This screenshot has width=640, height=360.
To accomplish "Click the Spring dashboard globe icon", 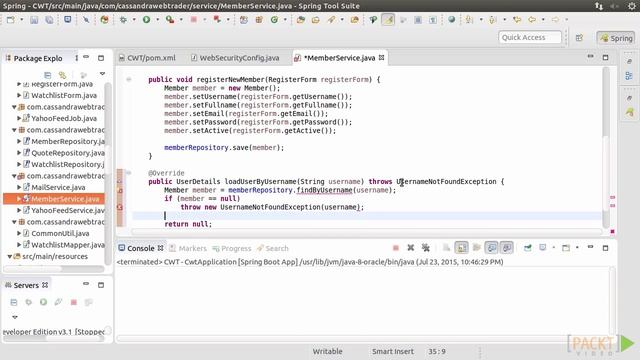I will pyautogui.click(x=451, y=19).
